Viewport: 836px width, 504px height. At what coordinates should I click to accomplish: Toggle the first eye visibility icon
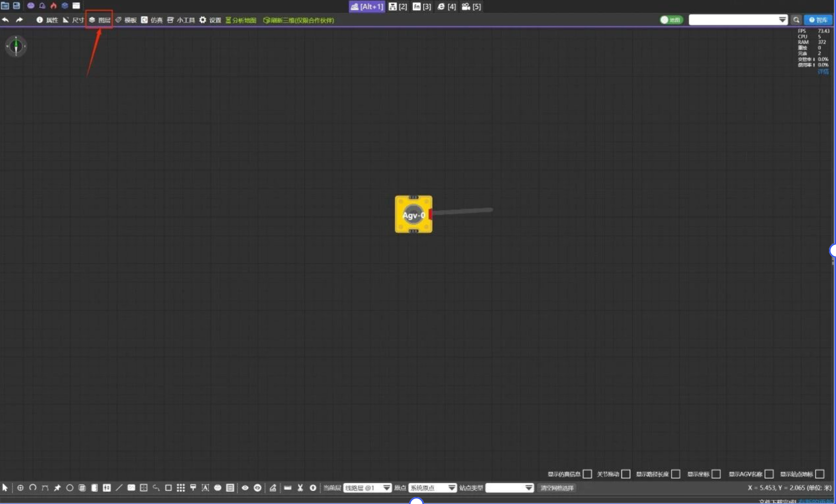coord(245,487)
